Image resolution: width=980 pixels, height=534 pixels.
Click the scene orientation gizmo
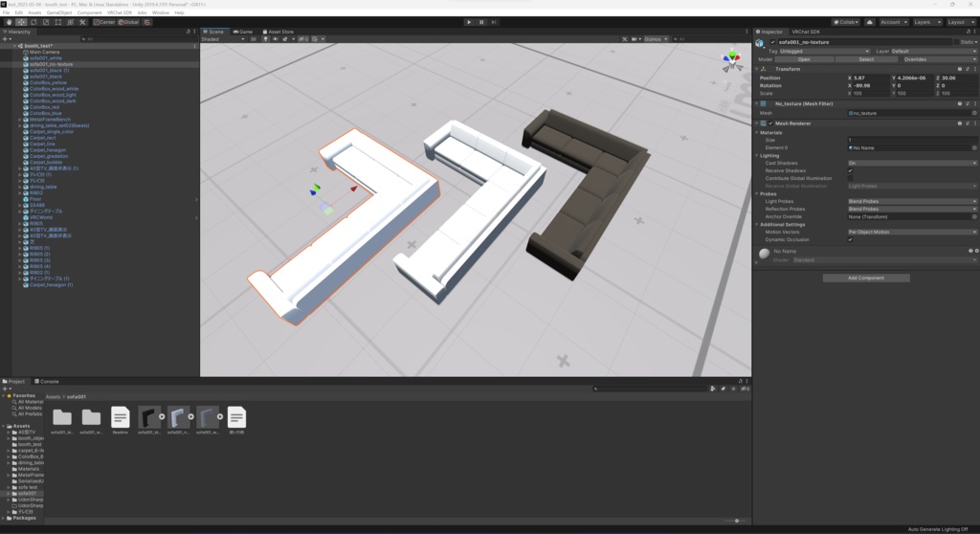click(731, 61)
